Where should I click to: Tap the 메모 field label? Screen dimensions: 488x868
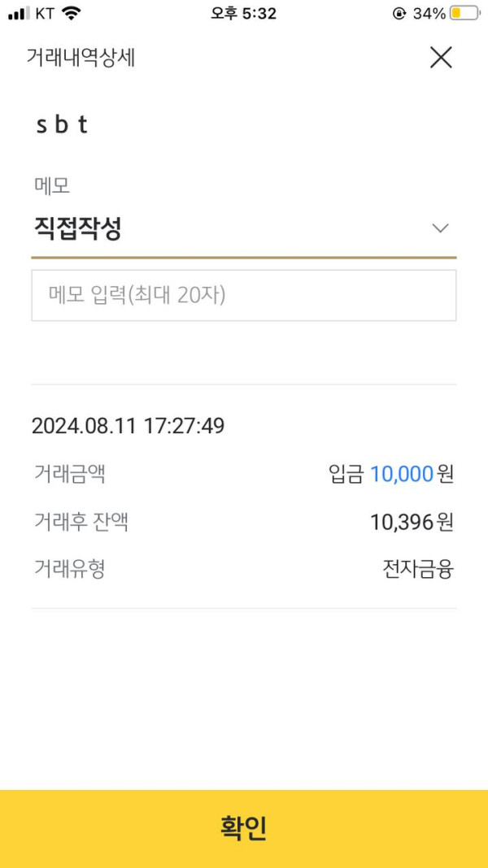[52, 185]
